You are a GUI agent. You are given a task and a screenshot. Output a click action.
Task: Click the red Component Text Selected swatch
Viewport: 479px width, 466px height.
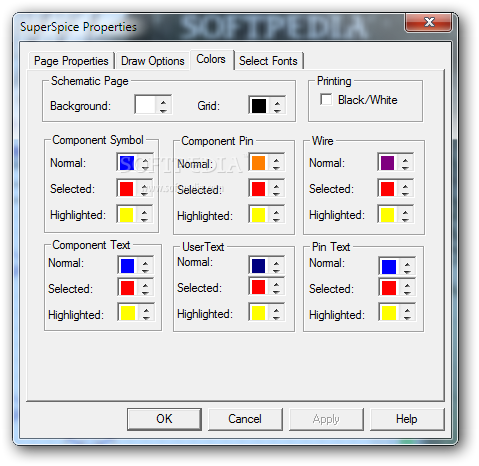[128, 288]
